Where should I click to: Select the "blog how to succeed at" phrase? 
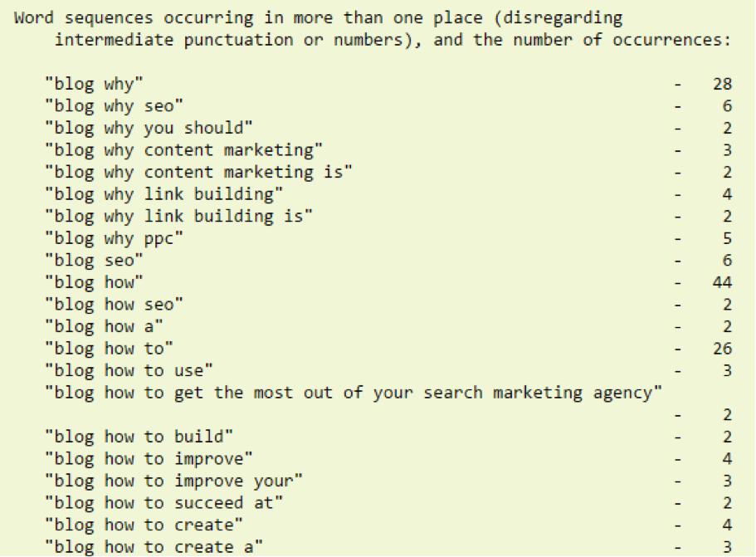coord(164,504)
